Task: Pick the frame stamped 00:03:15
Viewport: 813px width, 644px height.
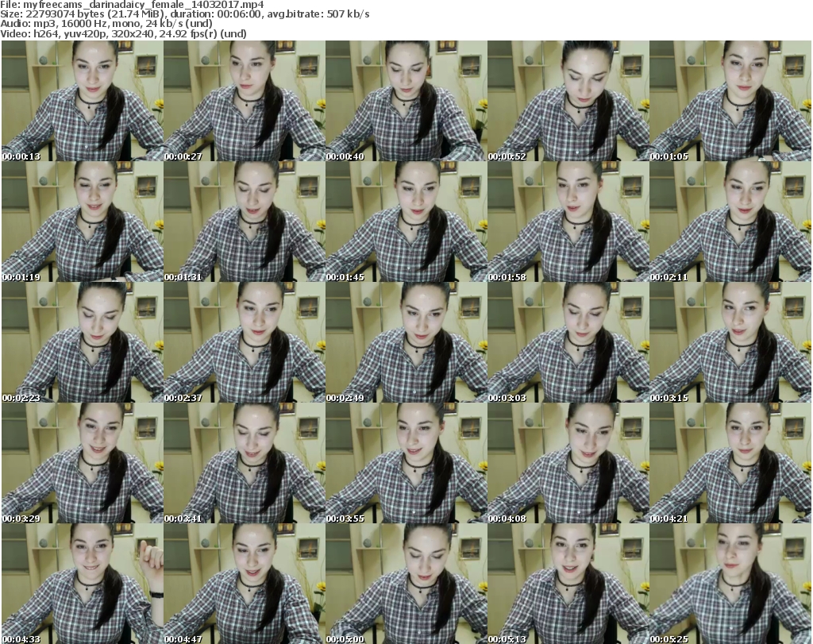Action: (730, 342)
